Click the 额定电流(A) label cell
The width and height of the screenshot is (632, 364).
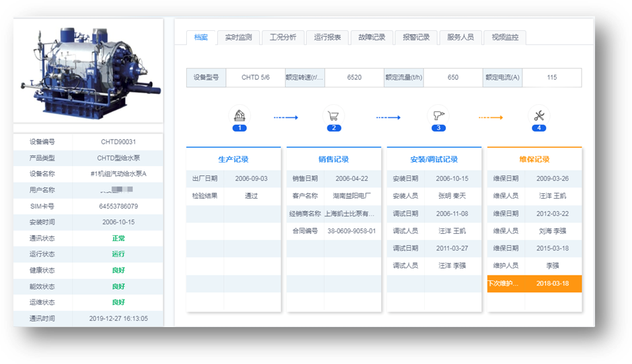[503, 77]
